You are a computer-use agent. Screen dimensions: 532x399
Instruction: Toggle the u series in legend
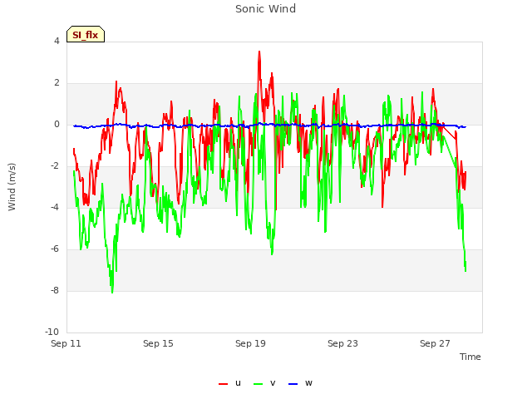229,383
